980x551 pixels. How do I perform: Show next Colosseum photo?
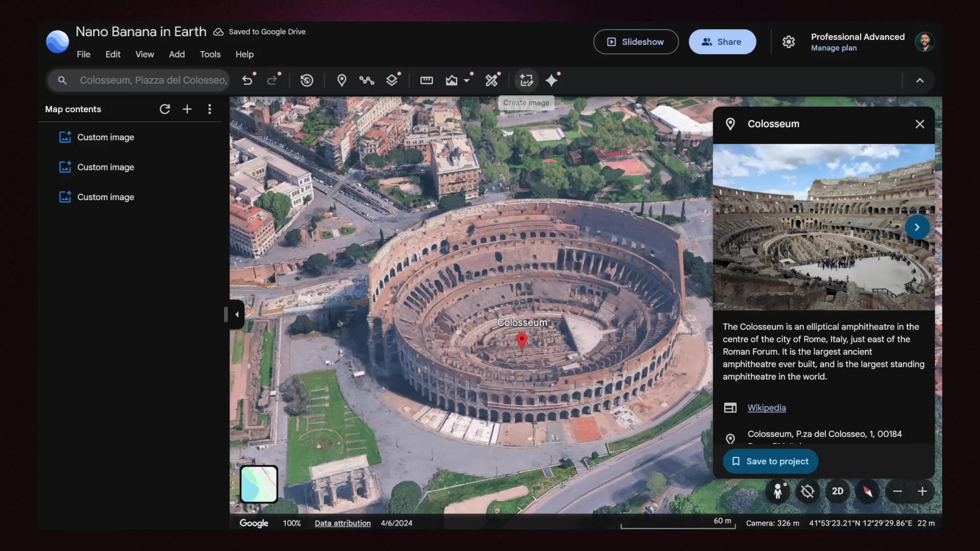917,227
